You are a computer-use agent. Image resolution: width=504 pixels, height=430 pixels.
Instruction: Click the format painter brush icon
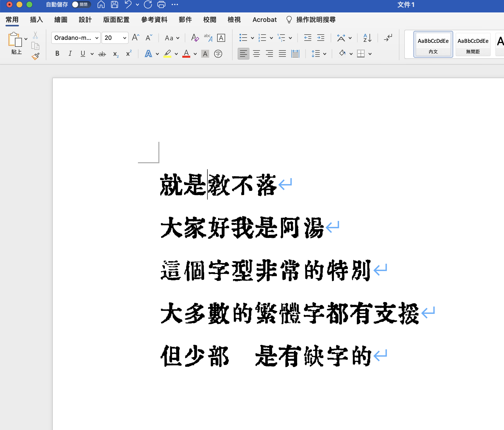(x=36, y=56)
